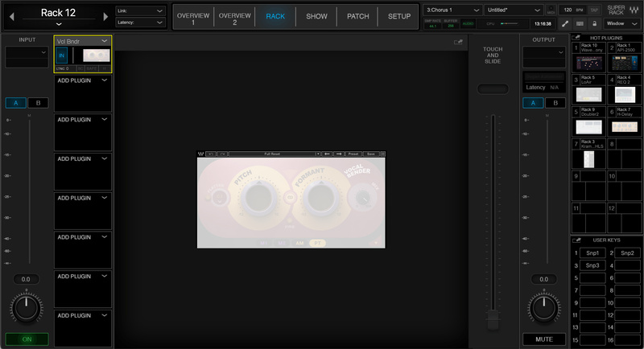Trigger user key Snp1
The height and width of the screenshot is (349, 644).
click(x=592, y=253)
